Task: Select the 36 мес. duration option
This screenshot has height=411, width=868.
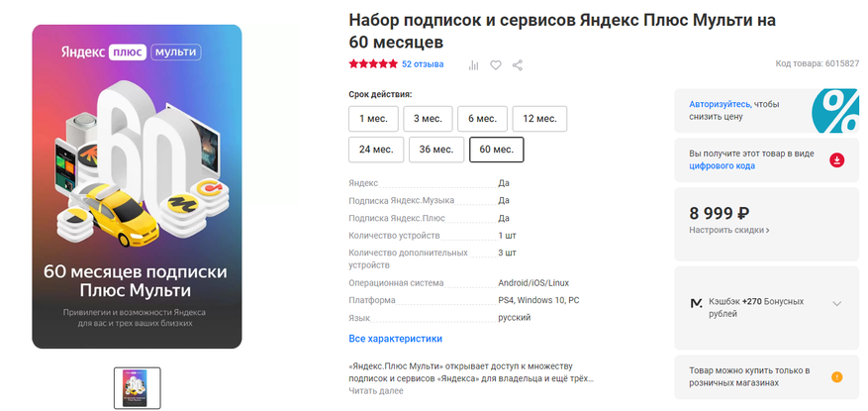Action: tap(436, 150)
